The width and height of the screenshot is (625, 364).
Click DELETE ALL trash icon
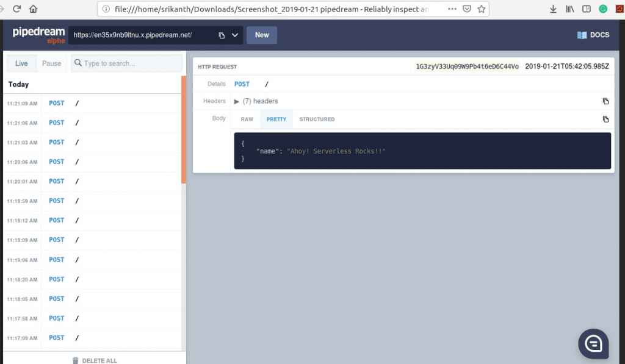tap(76, 360)
